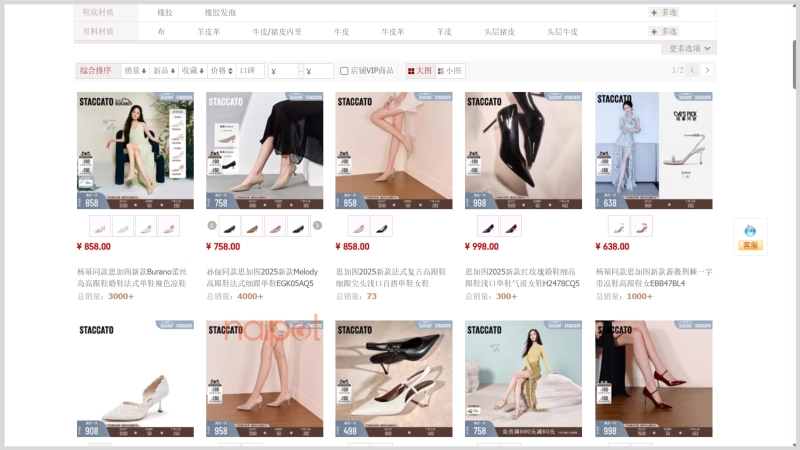
Task: Select fourth color swatch of Burano shoe
Action: click(169, 226)
